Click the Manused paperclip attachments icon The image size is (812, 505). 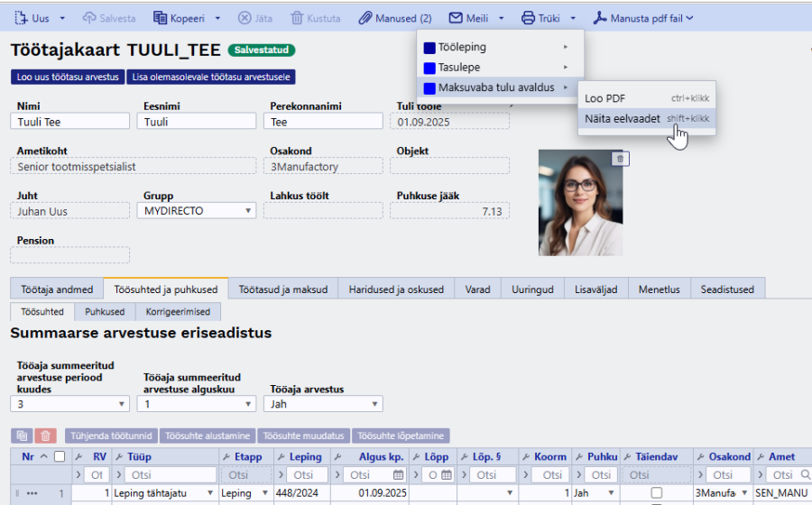[x=364, y=18]
